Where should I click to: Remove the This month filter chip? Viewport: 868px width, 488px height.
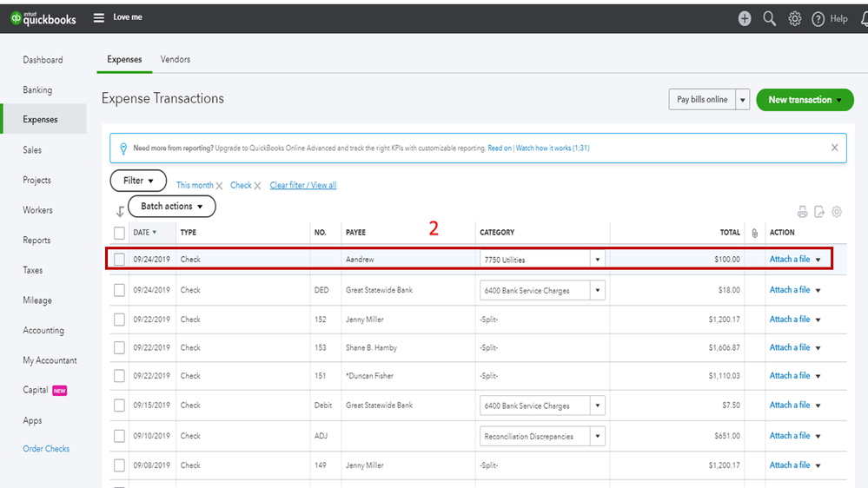219,186
